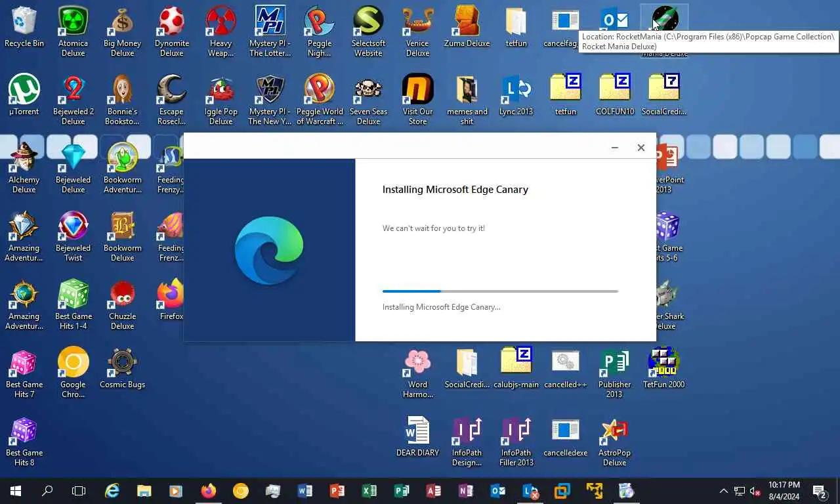The image size is (840, 504).
Task: Open Selectsoft Website shortcut
Action: (368, 31)
